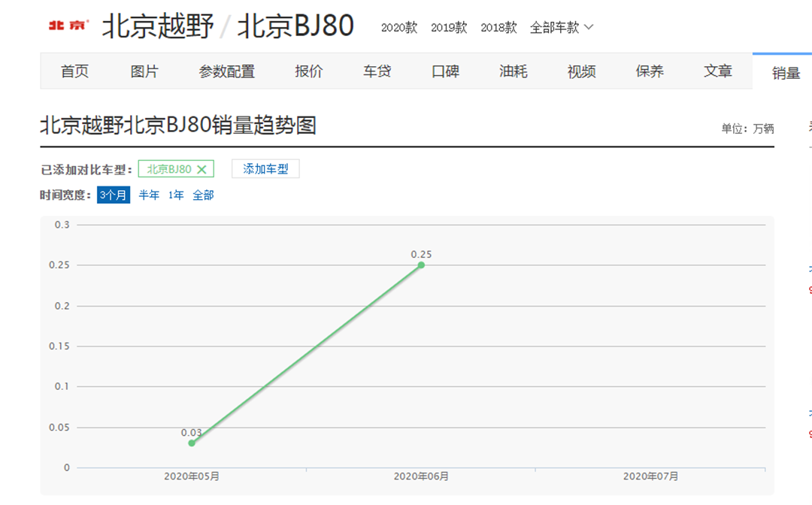The width and height of the screenshot is (812, 505).
Task: Remove 北京BJ80 from comparison with X
Action: click(201, 170)
